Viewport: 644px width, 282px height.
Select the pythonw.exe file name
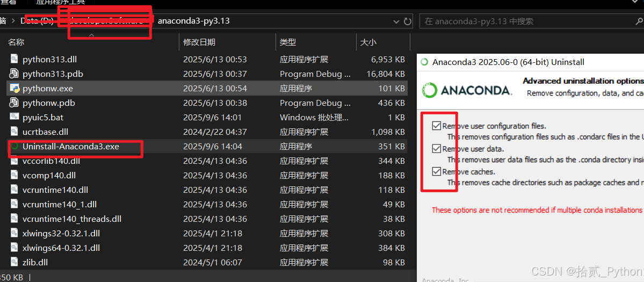tap(48, 88)
